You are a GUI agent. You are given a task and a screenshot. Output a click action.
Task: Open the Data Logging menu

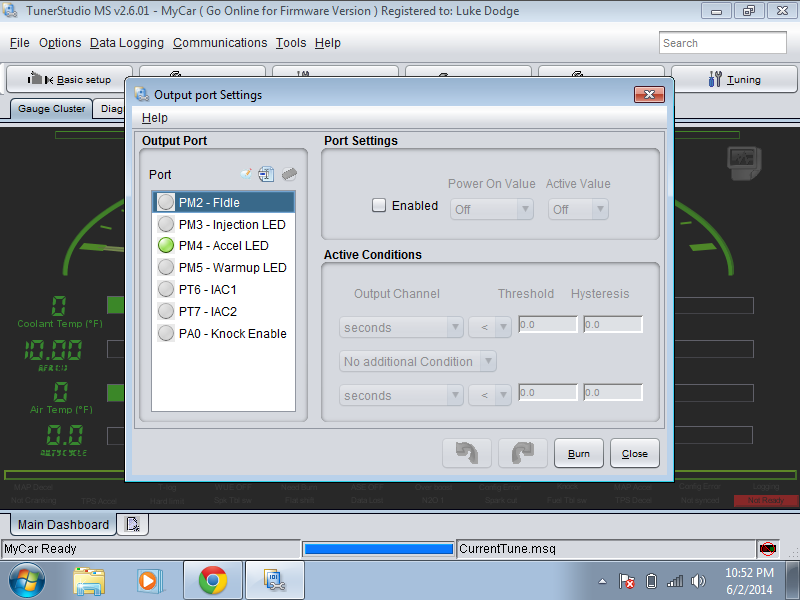(127, 43)
